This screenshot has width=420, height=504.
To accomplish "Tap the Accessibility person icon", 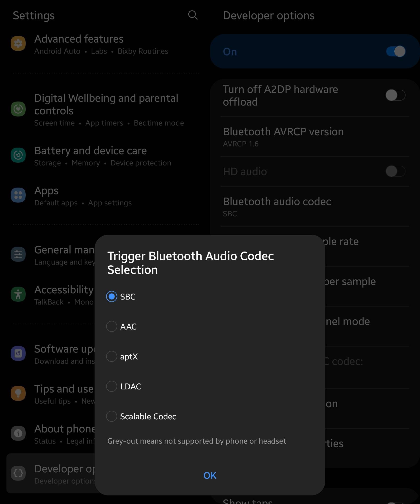I will pos(18,294).
